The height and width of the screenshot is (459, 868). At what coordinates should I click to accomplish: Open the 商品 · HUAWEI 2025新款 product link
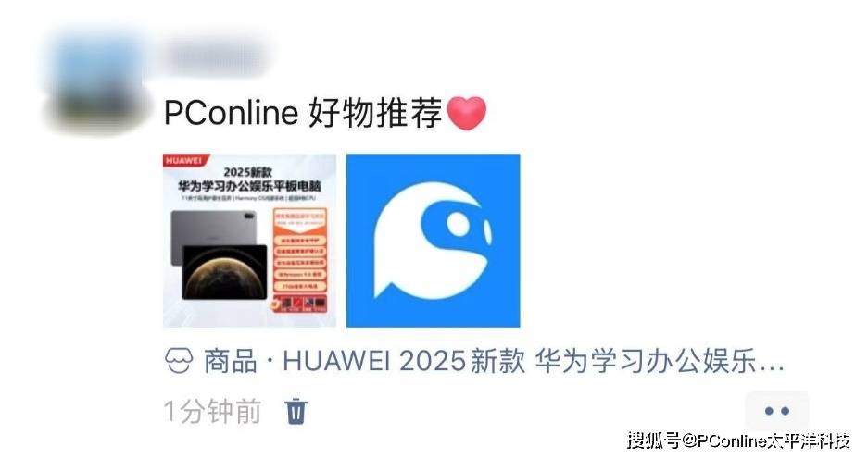click(474, 362)
